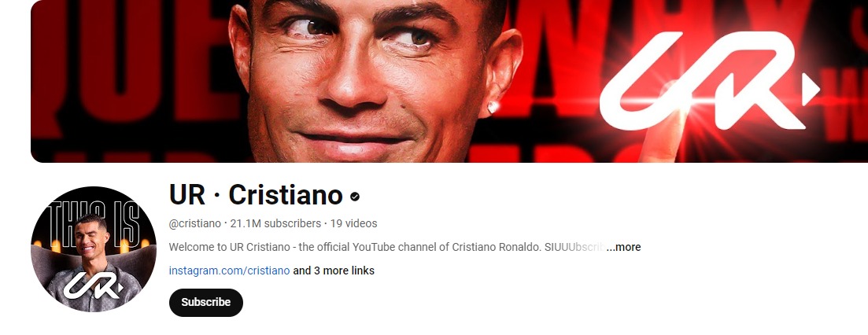Click the sparkling diamond earring in the banner

[492, 107]
